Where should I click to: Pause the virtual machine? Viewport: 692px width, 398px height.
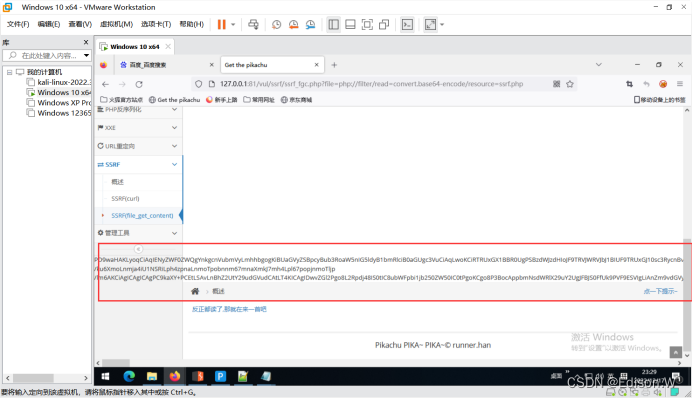tap(222, 25)
